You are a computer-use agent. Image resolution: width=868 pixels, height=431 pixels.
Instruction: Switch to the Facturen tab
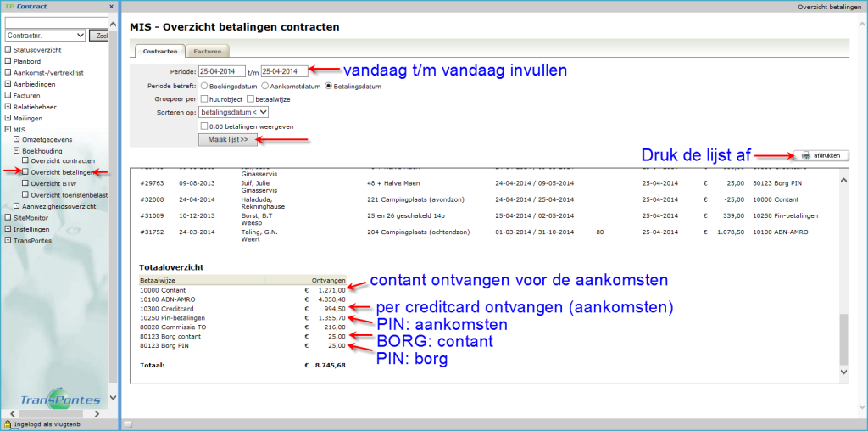coord(207,52)
